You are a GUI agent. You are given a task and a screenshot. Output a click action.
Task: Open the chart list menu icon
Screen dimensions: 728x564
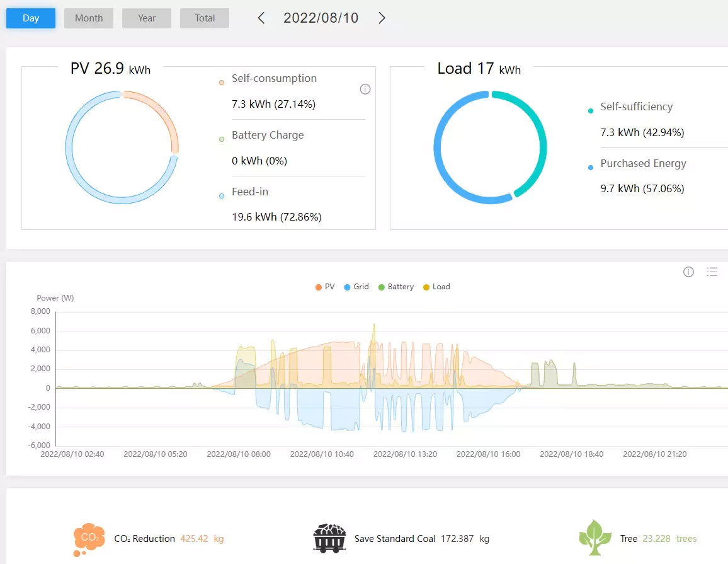[x=712, y=272]
